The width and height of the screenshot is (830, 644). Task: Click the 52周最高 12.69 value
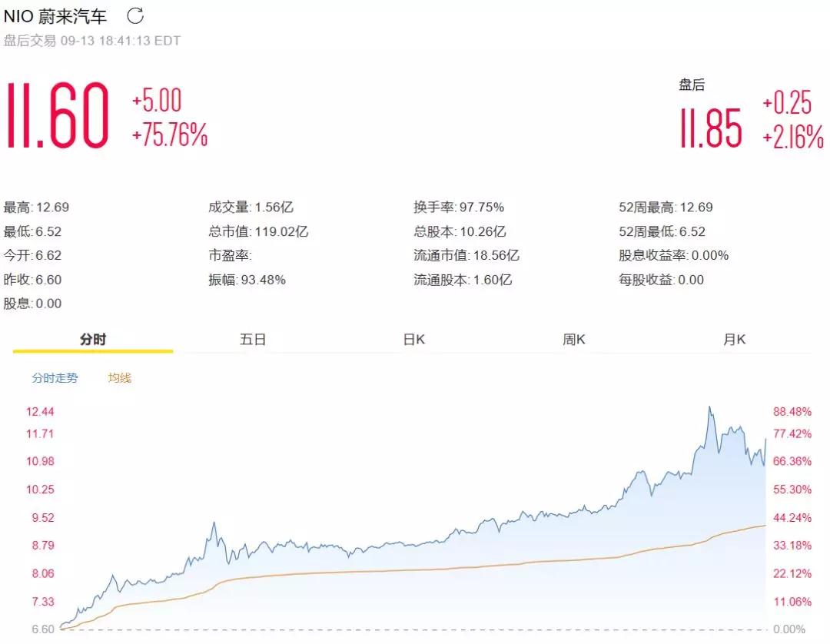click(666, 207)
